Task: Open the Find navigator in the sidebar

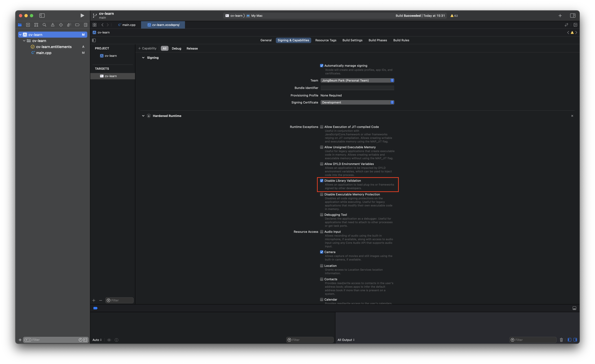Action: [x=44, y=25]
